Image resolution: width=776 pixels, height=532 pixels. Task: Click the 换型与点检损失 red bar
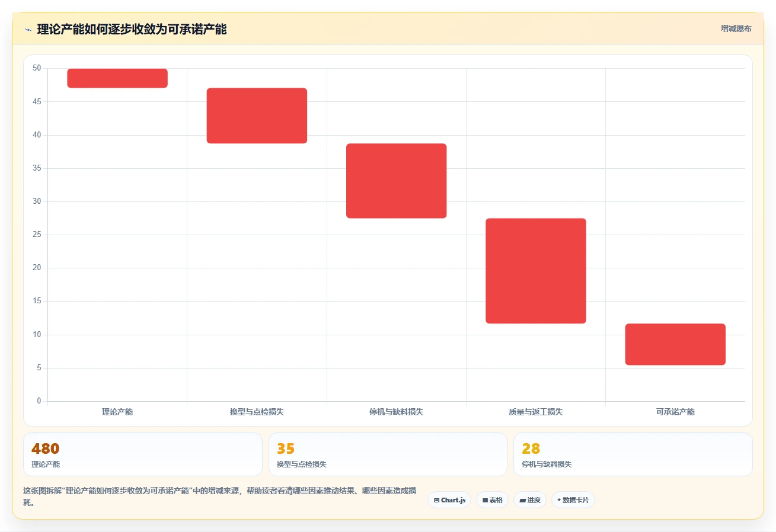click(257, 116)
